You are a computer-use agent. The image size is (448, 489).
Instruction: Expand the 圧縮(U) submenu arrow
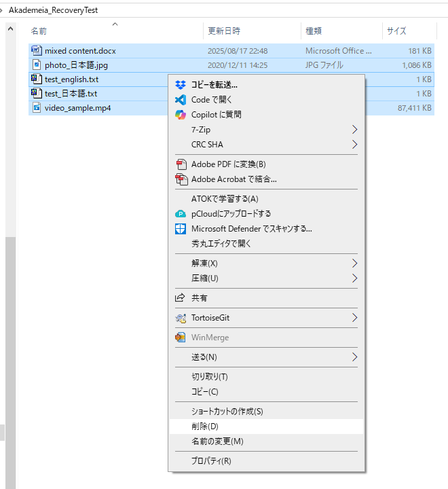(354, 278)
